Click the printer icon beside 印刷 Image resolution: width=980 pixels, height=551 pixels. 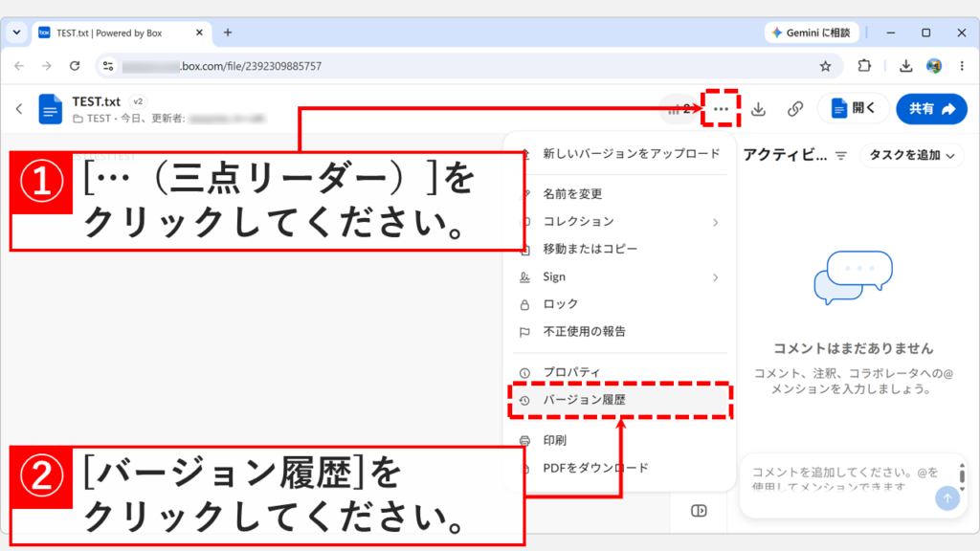(x=524, y=441)
